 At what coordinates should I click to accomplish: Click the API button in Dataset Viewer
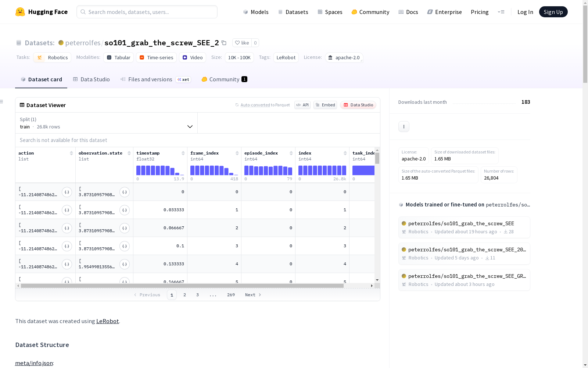coord(302,105)
